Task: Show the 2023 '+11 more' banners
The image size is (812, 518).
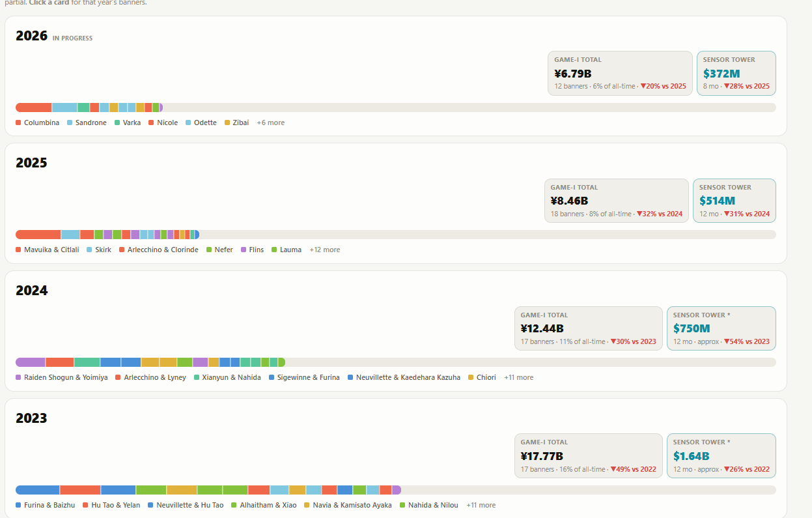Action: [x=481, y=505]
